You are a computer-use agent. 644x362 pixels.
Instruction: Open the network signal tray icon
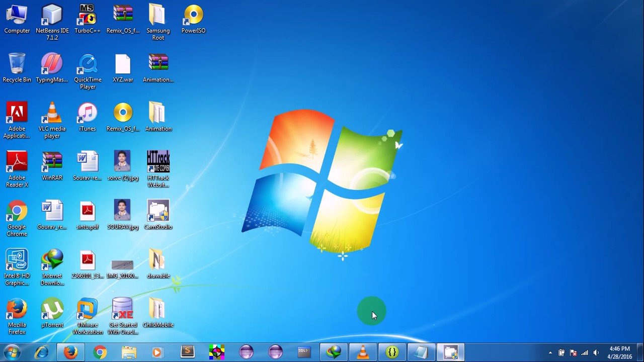(585, 353)
